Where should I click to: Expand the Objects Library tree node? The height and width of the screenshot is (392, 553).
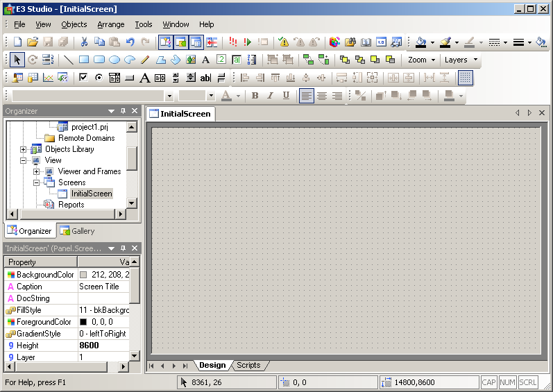tap(23, 149)
